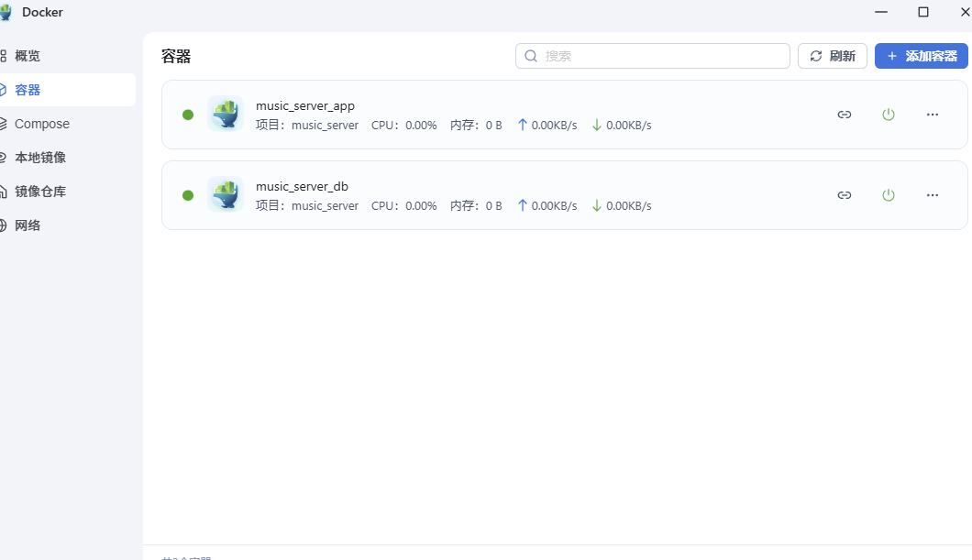Click the Docker app icon in title bar
The width and height of the screenshot is (972, 560).
pos(6,13)
